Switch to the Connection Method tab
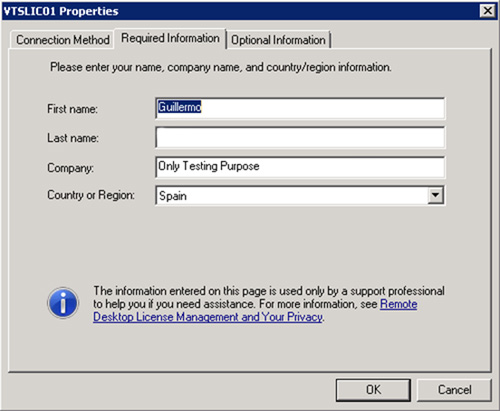Image resolution: width=500 pixels, height=411 pixels. click(63, 40)
